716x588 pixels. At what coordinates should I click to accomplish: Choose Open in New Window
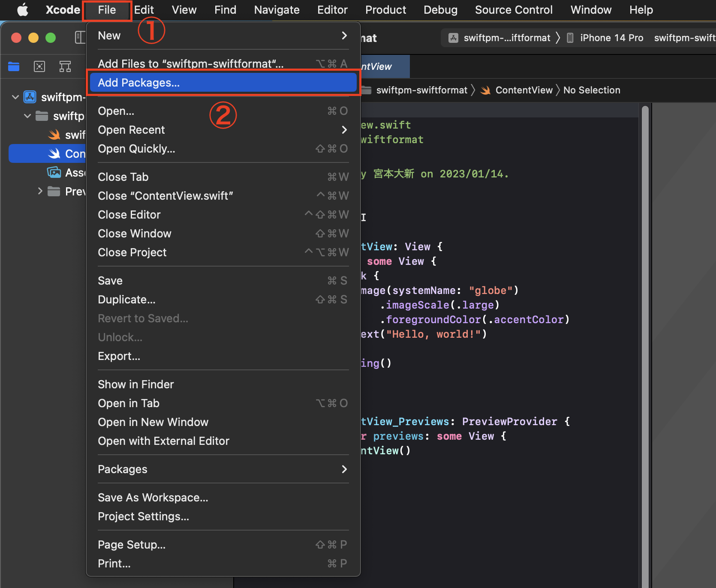click(x=223, y=422)
